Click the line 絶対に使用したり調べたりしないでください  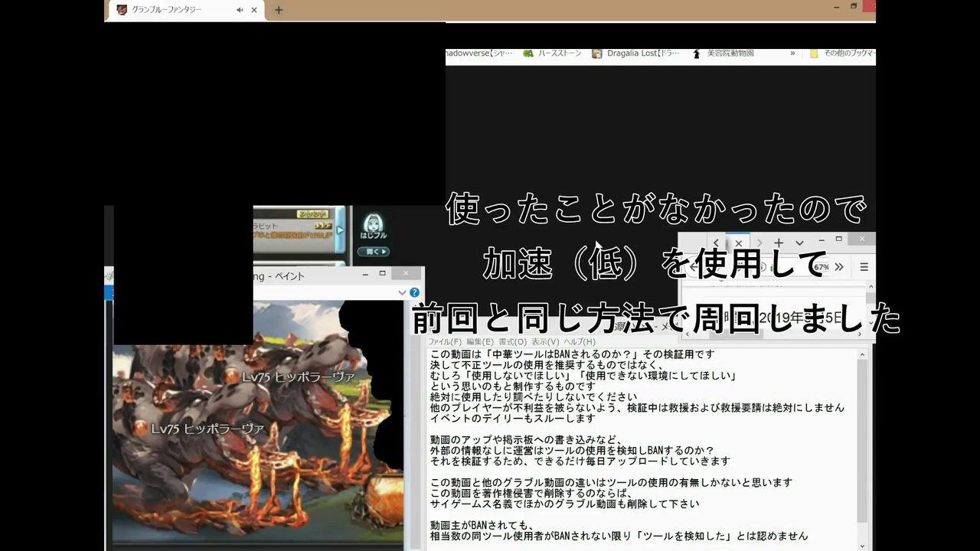(534, 397)
